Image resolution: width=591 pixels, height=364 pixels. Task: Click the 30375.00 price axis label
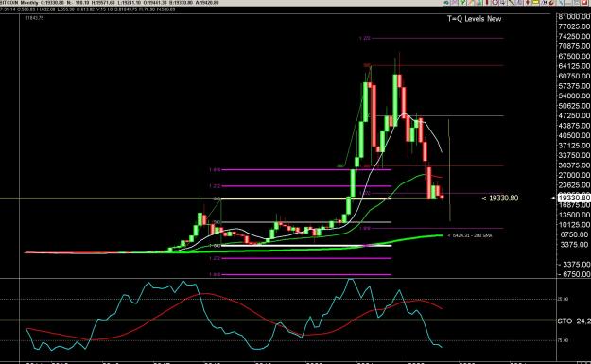point(574,165)
